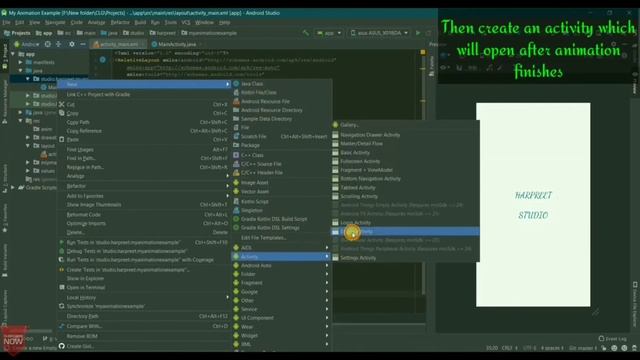Open Event Log in the status bar

[x=612, y=338]
